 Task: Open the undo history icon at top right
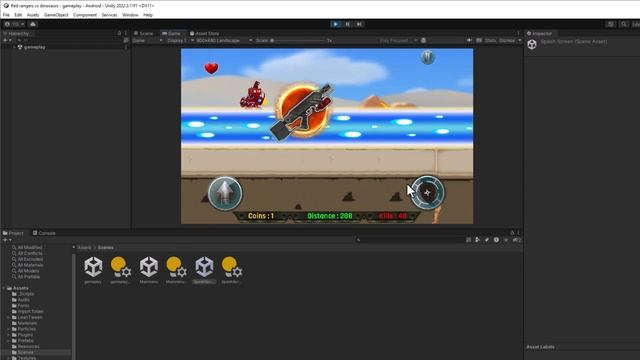[611, 24]
